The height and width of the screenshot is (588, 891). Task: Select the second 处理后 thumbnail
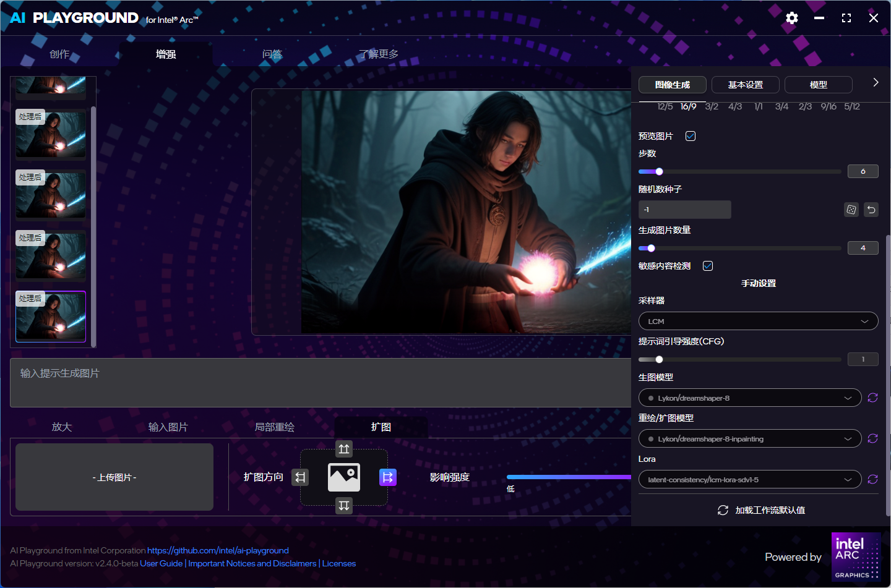[x=51, y=195]
